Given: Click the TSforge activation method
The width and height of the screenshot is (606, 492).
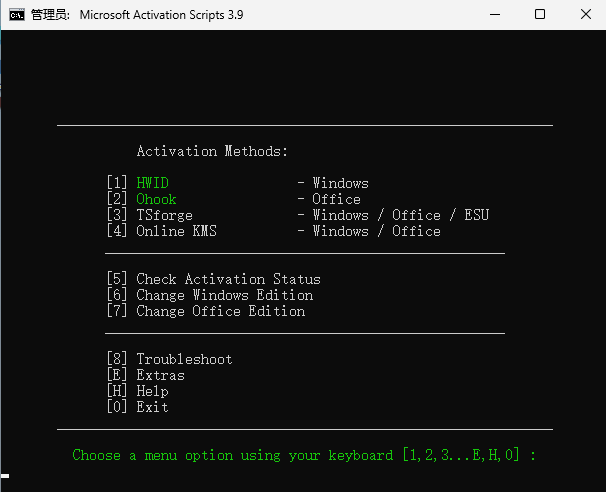Looking at the screenshot, I should tap(164, 215).
